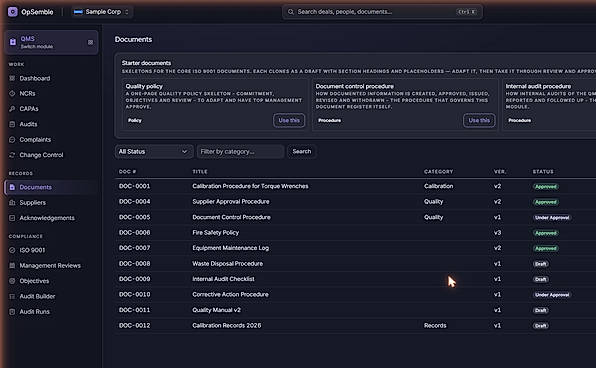Open Document Control Procedure row

(355, 217)
